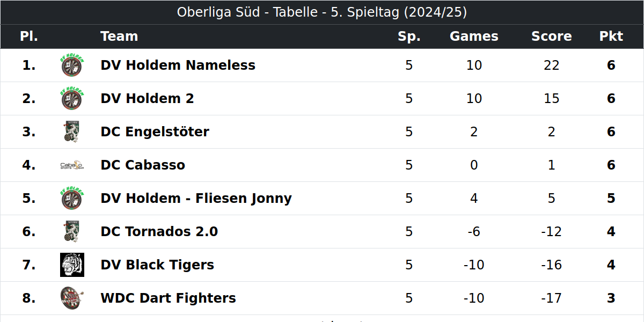Select the WDC Dart Fighters team name

(x=168, y=298)
